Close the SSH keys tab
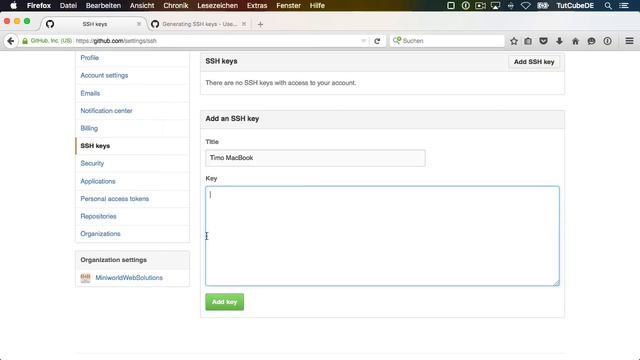Viewport: 640px width, 360px height. [x=139, y=24]
